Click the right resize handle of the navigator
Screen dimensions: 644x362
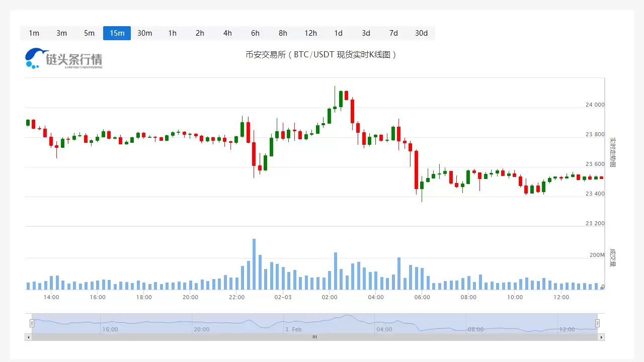pyautogui.click(x=598, y=323)
